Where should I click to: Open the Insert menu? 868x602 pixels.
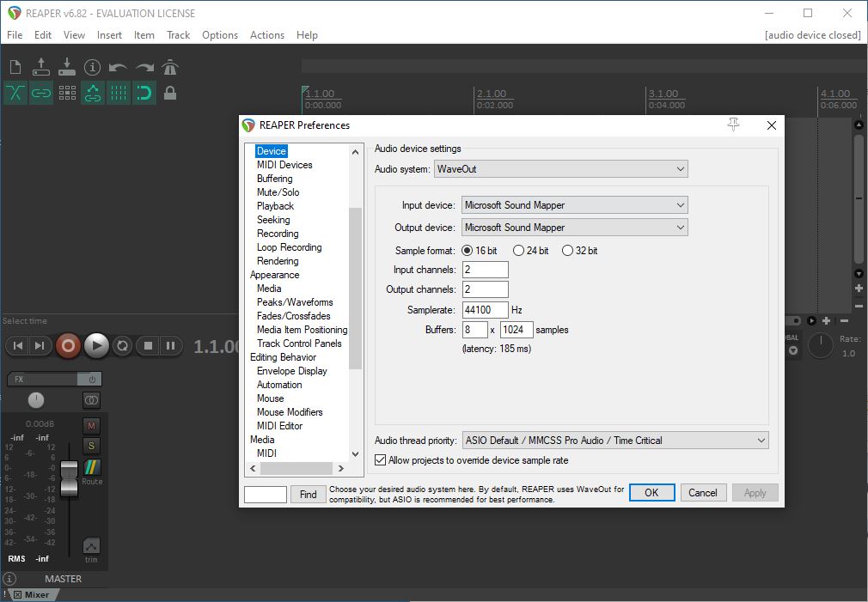pos(110,35)
